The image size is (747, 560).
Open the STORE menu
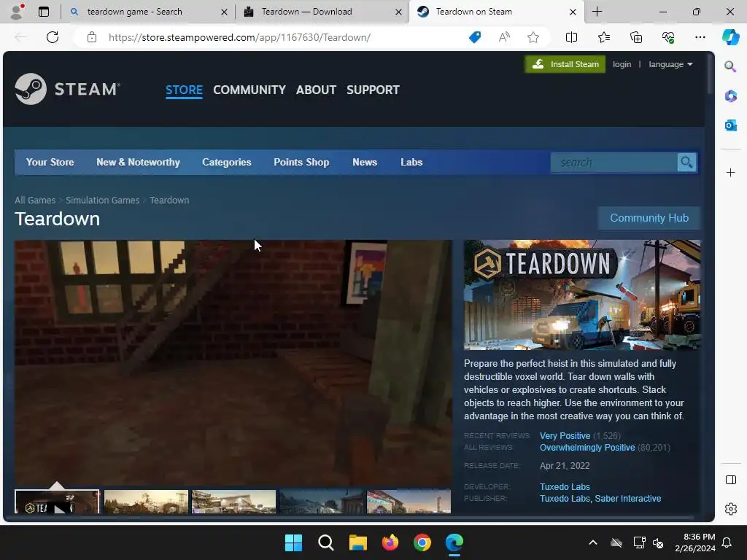coord(184,90)
